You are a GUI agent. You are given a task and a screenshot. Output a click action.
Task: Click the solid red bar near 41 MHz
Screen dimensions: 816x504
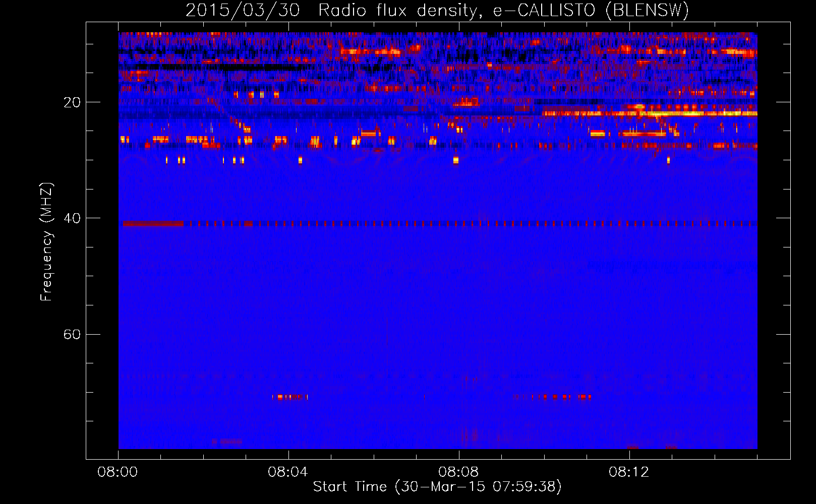(153, 223)
